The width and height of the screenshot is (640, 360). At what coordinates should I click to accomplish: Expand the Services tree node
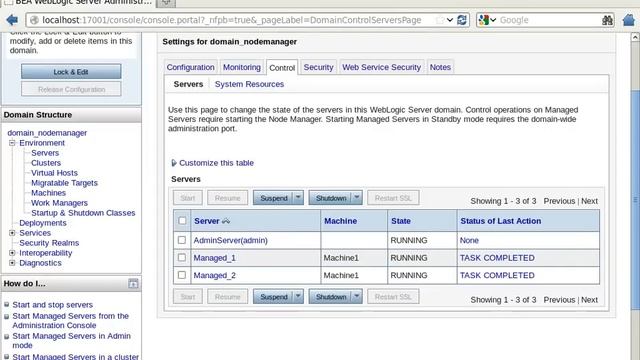pos(12,233)
